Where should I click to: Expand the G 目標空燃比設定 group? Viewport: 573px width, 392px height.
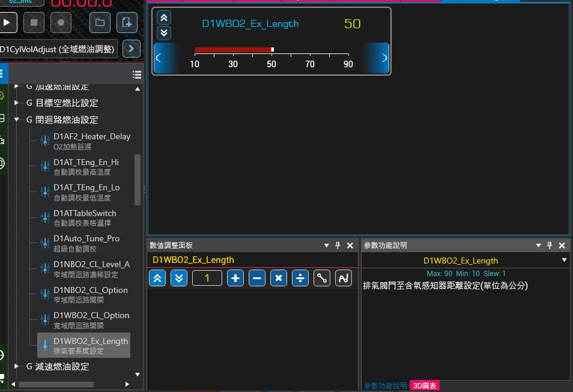[16, 103]
